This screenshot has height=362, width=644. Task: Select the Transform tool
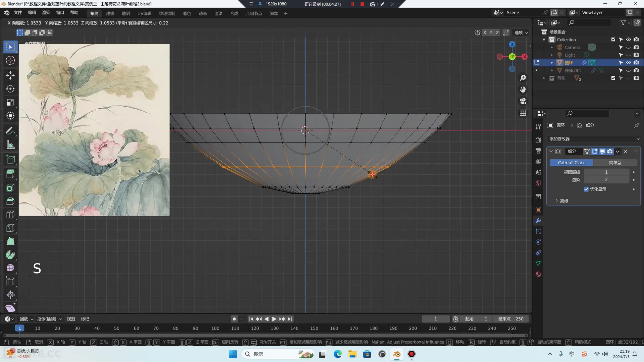tap(10, 116)
